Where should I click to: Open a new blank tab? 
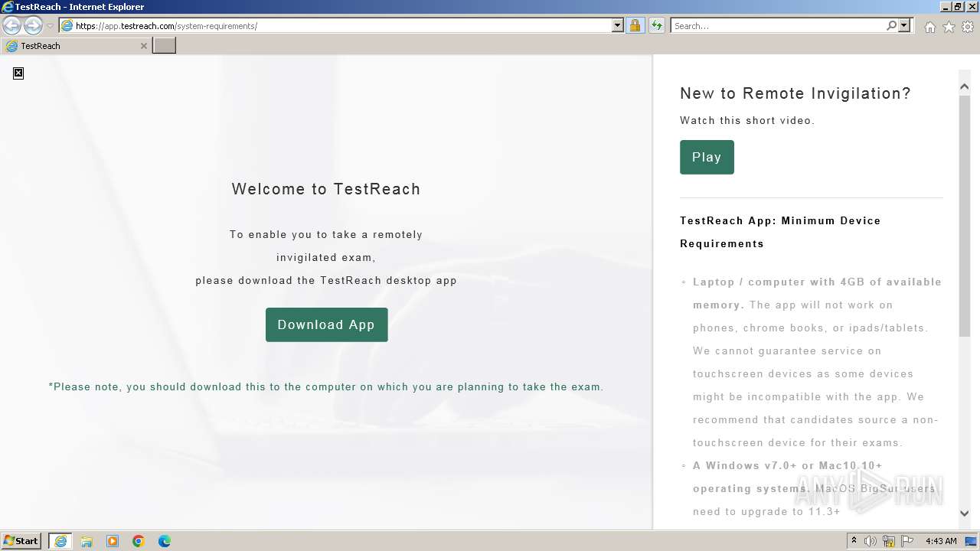165,46
